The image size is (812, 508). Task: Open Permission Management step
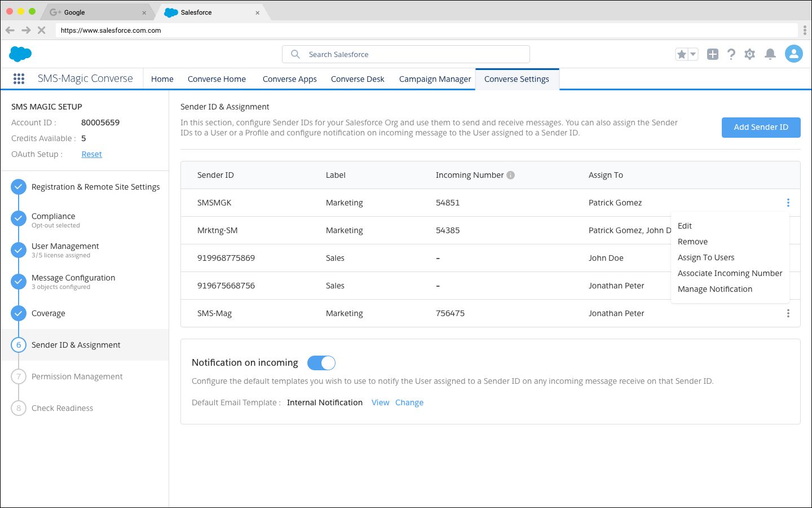point(77,376)
